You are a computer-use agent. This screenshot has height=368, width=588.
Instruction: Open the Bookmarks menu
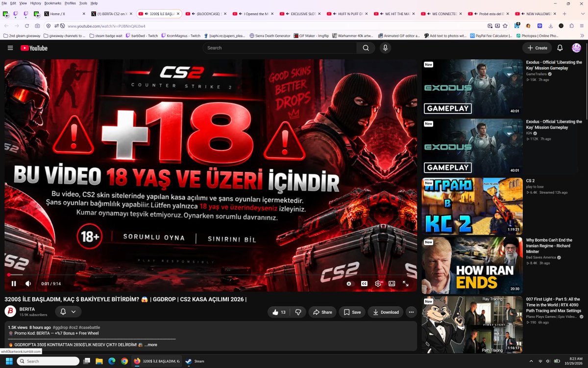point(53,3)
